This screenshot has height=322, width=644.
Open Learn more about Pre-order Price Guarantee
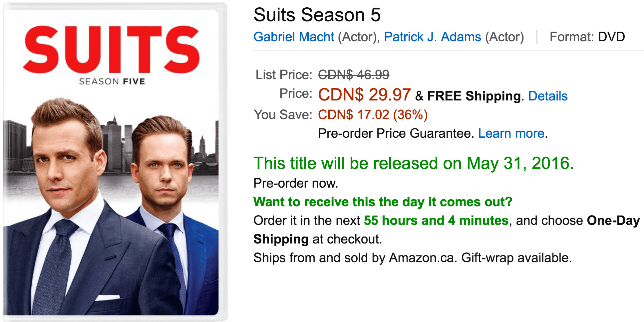point(511,133)
